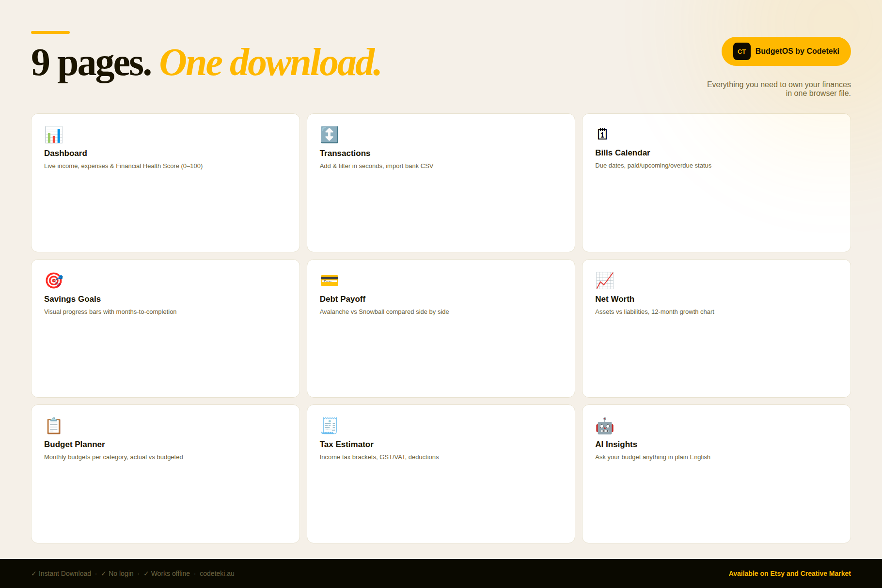Click the BudgetOS by Codeteki button
Viewport: 882px width, 588px height.
point(786,51)
